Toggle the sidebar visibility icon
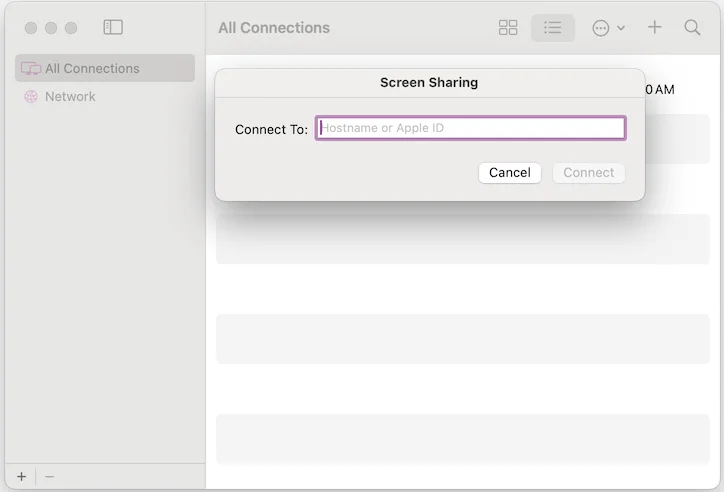 pos(113,28)
